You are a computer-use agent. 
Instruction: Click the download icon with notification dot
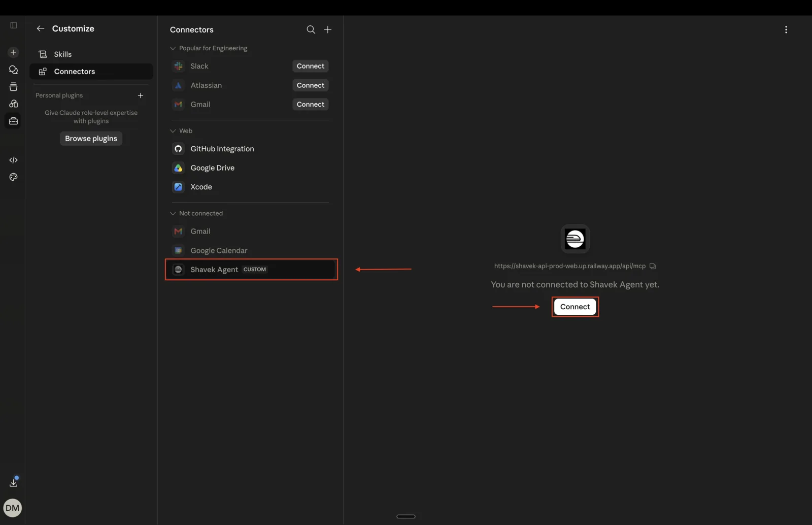[14, 482]
